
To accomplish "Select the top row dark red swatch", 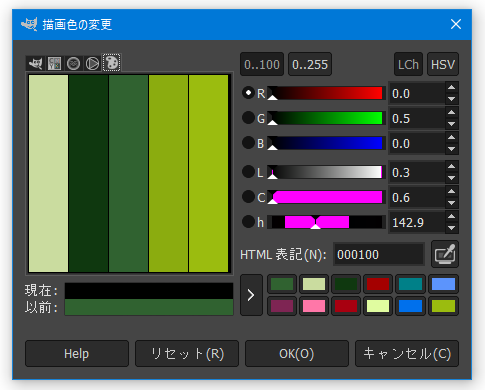I will point(378,284).
